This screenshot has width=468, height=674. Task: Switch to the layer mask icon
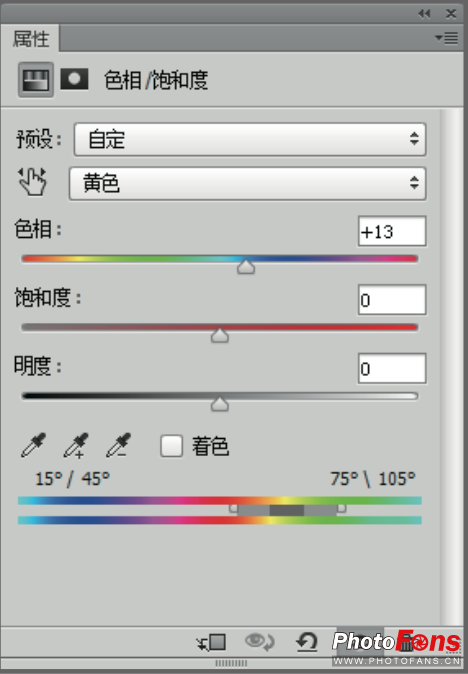point(74,79)
